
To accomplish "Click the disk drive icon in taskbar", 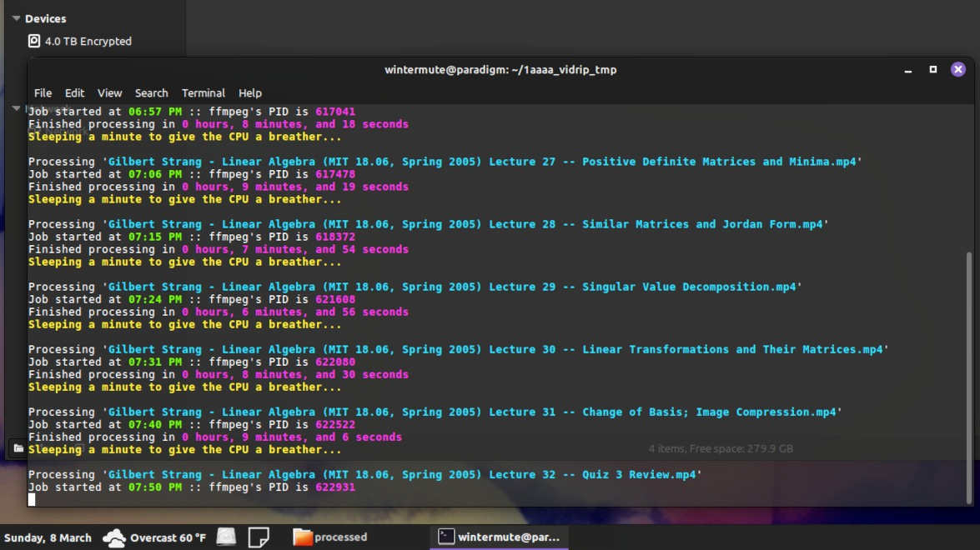I will [226, 537].
